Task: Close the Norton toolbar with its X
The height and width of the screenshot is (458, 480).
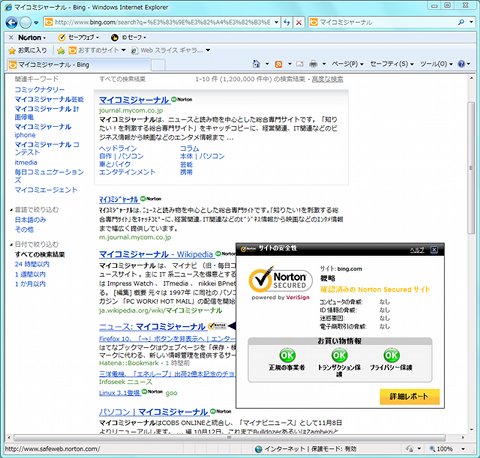Action: click(11, 37)
